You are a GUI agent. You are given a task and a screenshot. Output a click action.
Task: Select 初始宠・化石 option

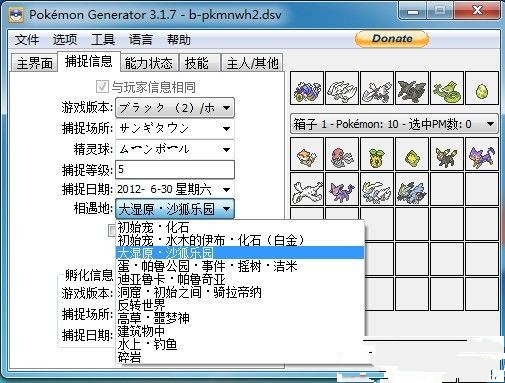240,227
